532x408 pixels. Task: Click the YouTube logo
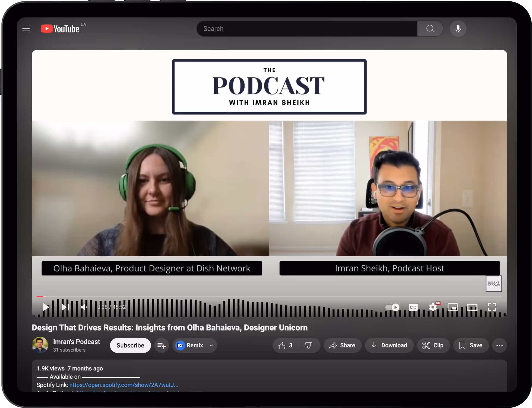click(x=60, y=28)
